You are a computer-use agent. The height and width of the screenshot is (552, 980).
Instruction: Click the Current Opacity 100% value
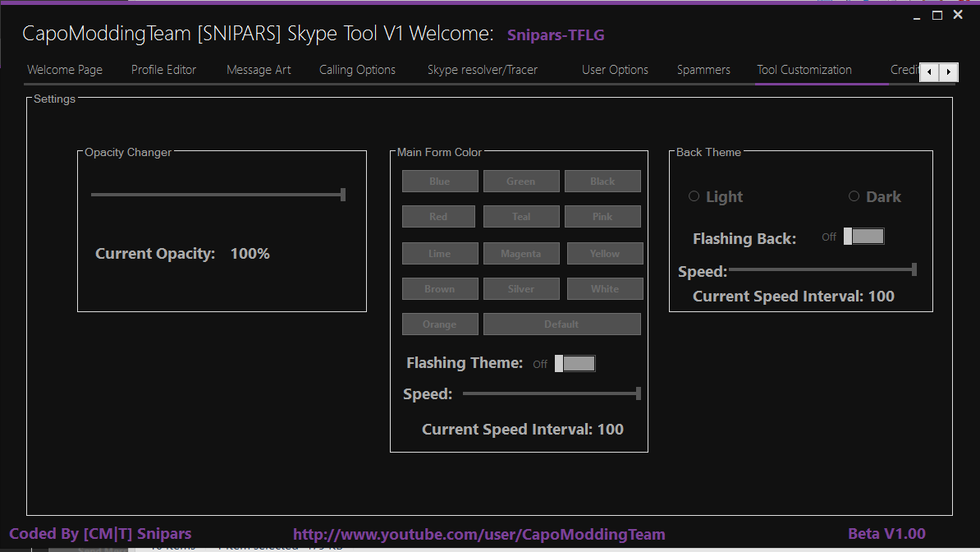pos(250,254)
